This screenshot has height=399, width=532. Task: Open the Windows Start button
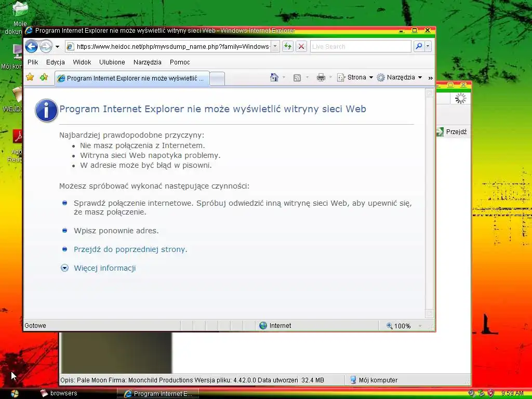coord(15,394)
